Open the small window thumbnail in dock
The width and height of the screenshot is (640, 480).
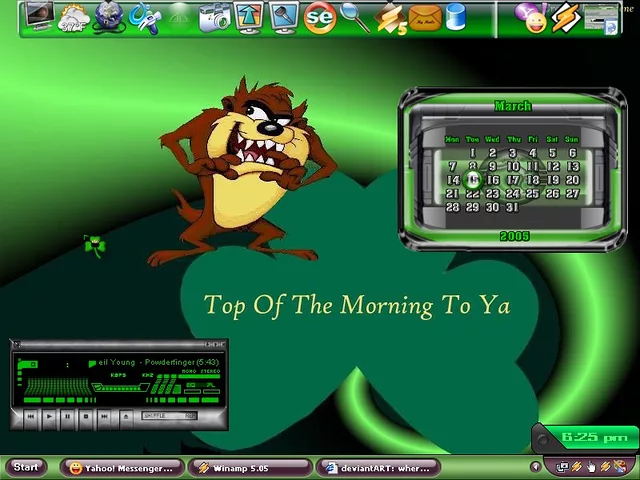(601, 20)
